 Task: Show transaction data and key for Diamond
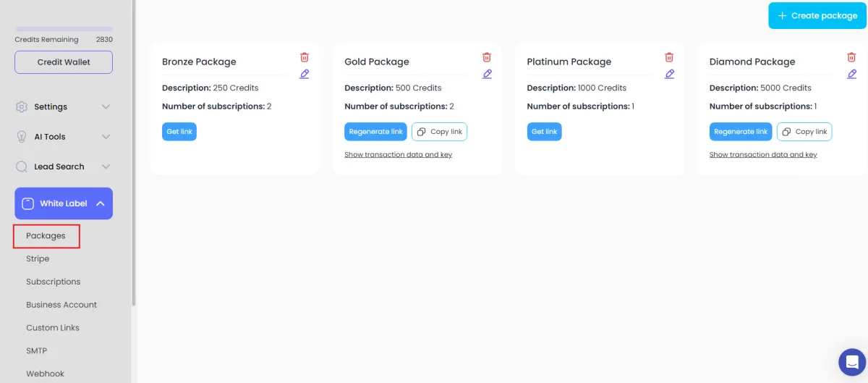763,154
